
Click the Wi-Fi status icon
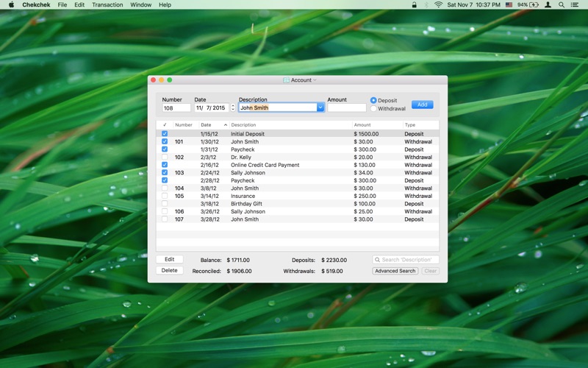(439, 4)
